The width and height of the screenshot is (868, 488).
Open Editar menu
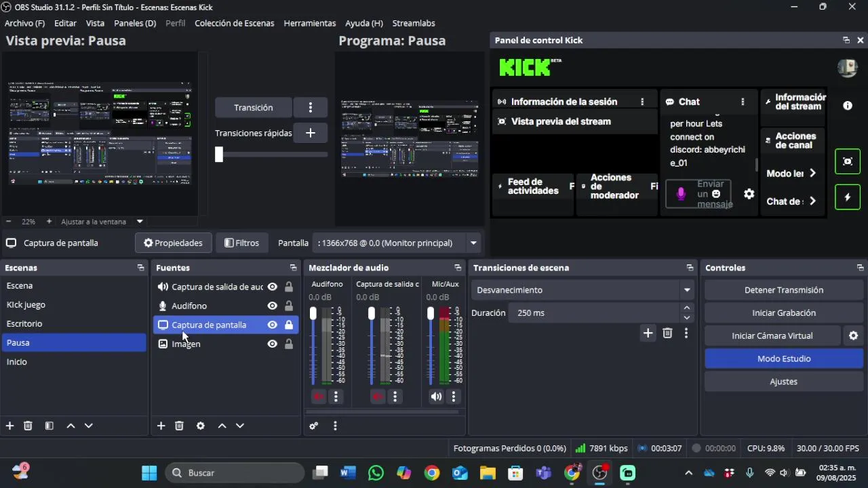tap(65, 23)
